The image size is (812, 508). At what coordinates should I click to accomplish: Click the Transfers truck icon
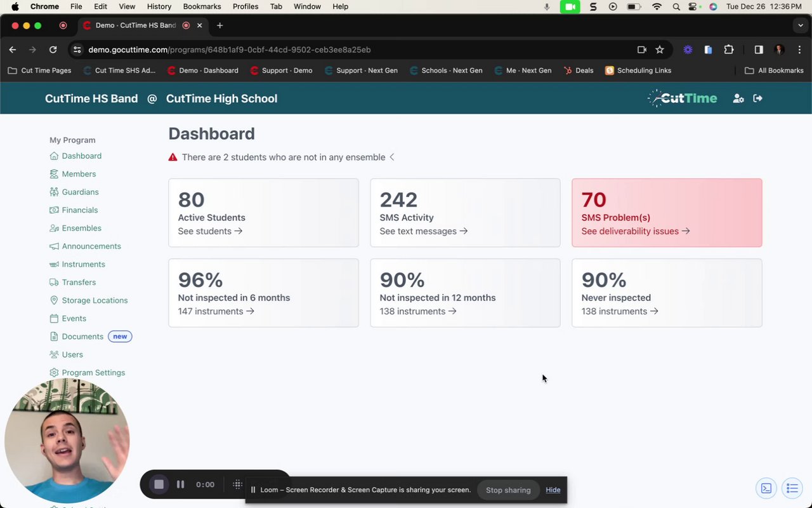pos(54,283)
